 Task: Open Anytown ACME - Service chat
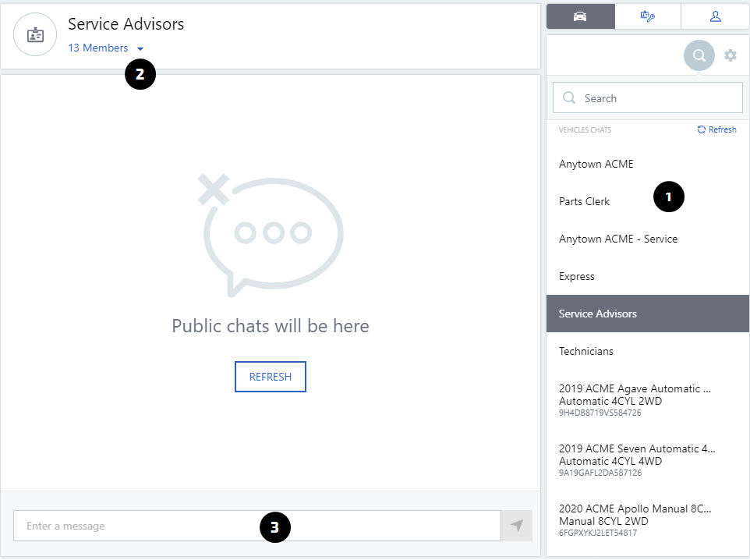618,239
